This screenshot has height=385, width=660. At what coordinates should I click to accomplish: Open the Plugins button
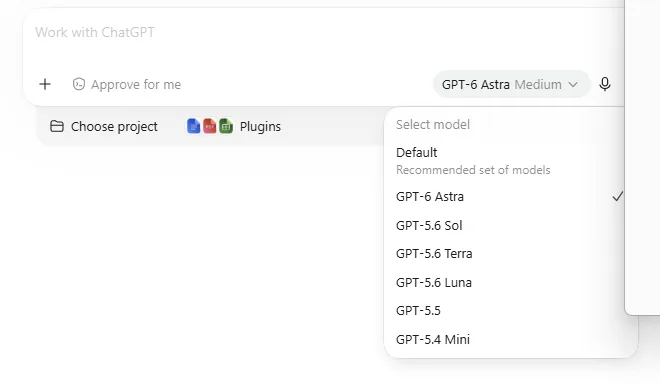[x=234, y=126]
